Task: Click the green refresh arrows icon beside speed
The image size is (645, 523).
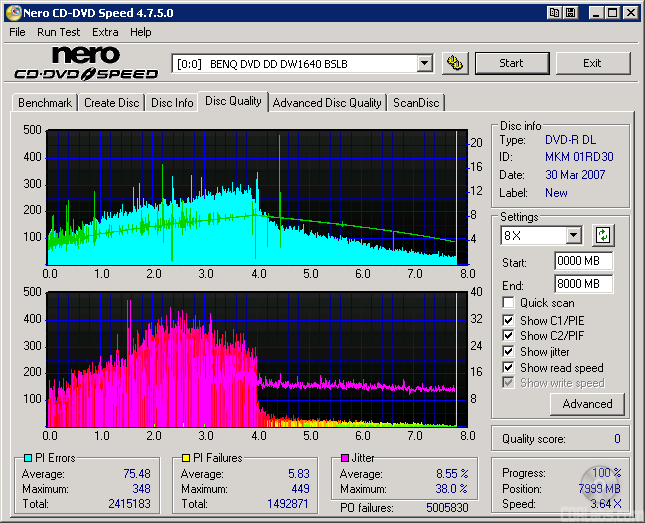Action: (x=603, y=236)
